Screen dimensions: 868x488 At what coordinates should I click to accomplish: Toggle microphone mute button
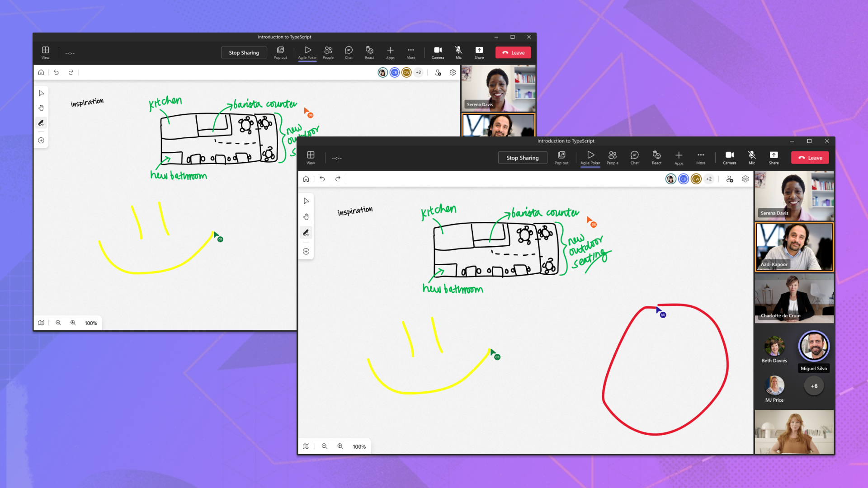tap(458, 52)
